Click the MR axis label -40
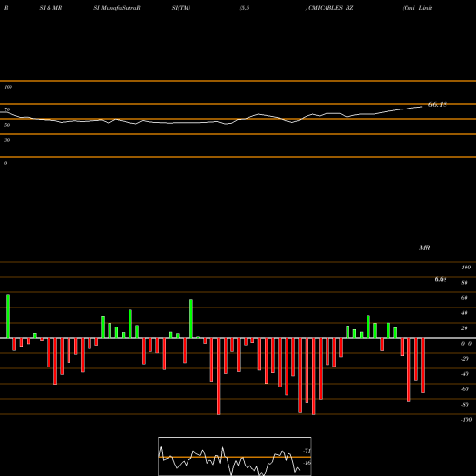Image resolution: width=476 pixels, height=476 pixels. [x=465, y=374]
